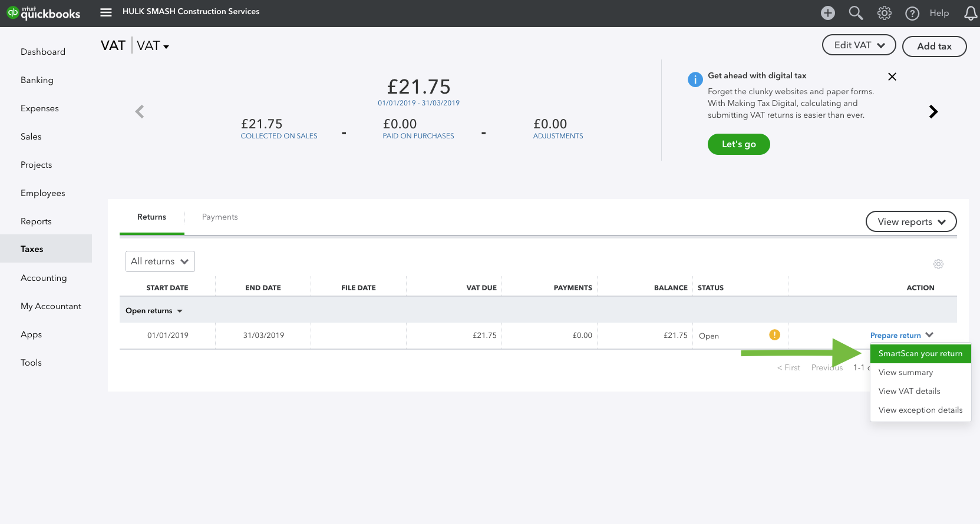
Task: Toggle the Prepare return dropdown arrow
Action: [929, 335]
